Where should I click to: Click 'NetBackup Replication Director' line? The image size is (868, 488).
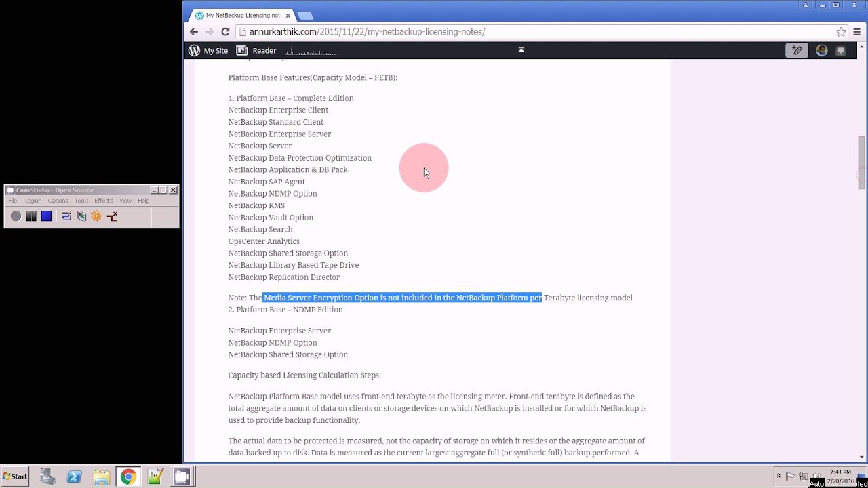[284, 277]
